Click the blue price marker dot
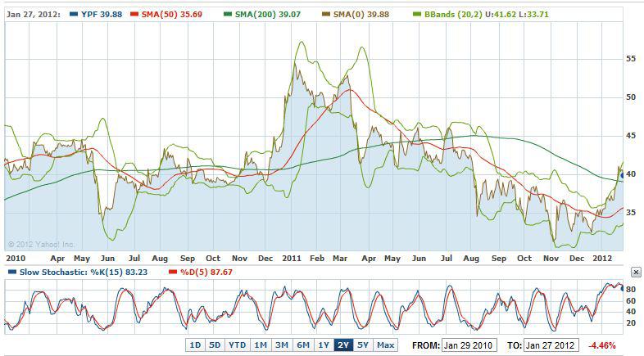 (x=623, y=175)
